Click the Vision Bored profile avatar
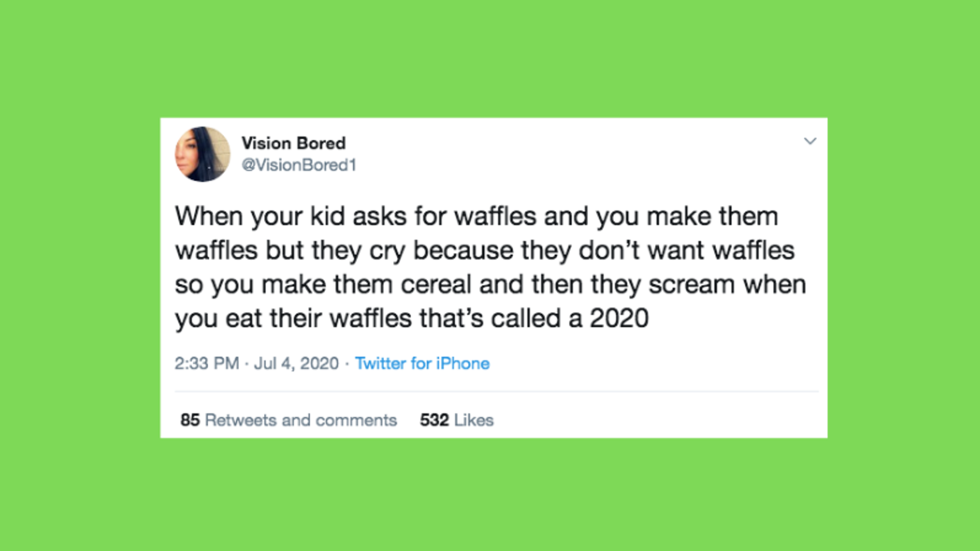This screenshot has height=551, width=980. point(202,154)
